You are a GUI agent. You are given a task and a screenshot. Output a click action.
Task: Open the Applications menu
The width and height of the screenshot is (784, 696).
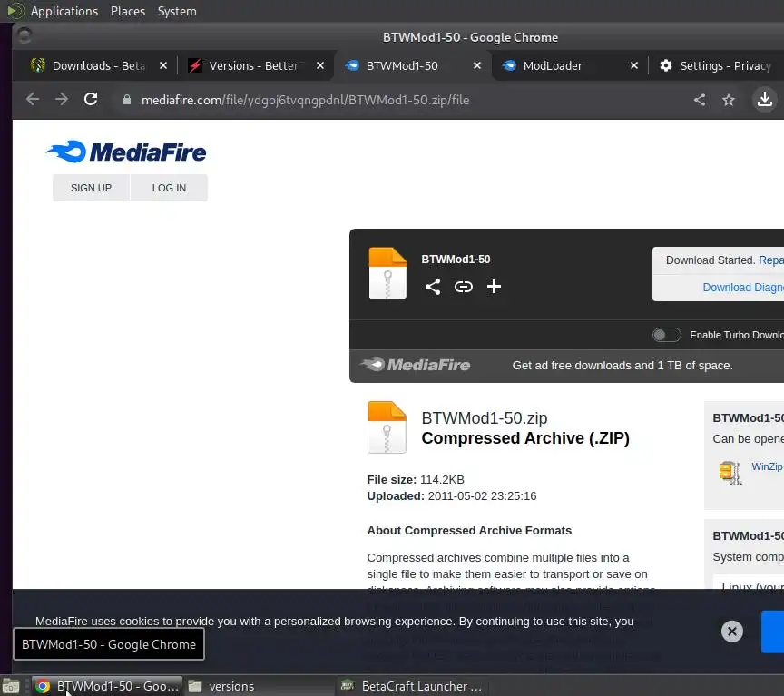coord(64,11)
